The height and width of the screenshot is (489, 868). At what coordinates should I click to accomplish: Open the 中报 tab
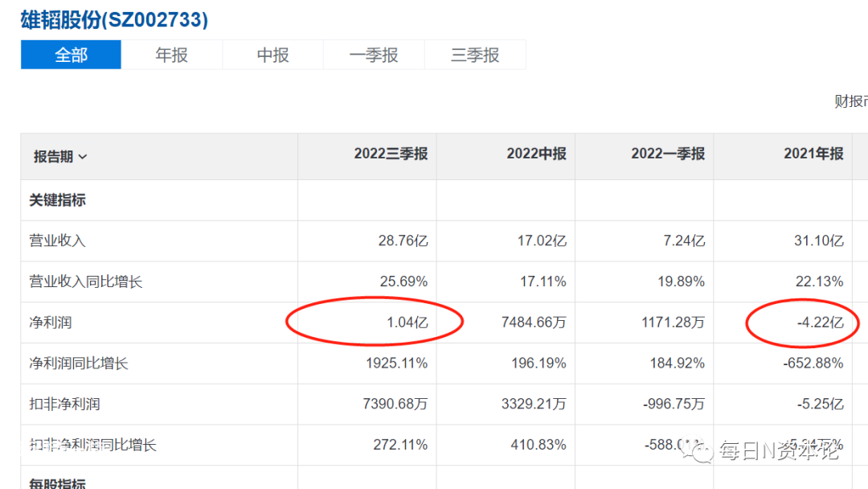coord(273,55)
